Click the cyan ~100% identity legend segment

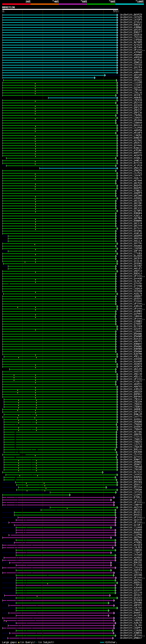click(130, 4)
